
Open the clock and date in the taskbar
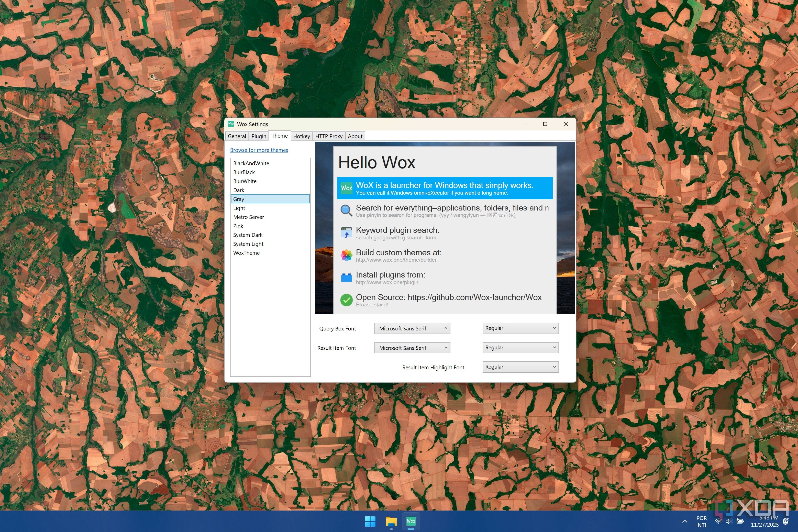pyautogui.click(x=764, y=522)
